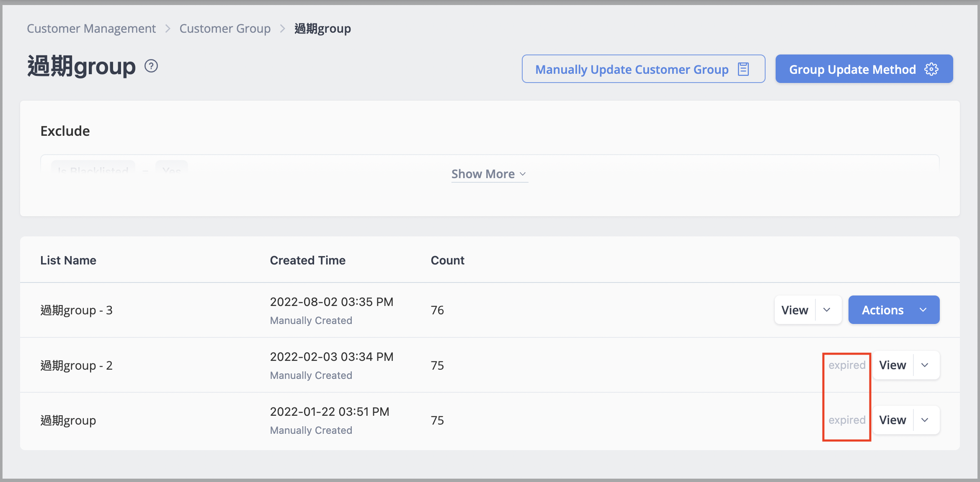Open View dropdown arrow for 過期group - 2

(x=925, y=365)
